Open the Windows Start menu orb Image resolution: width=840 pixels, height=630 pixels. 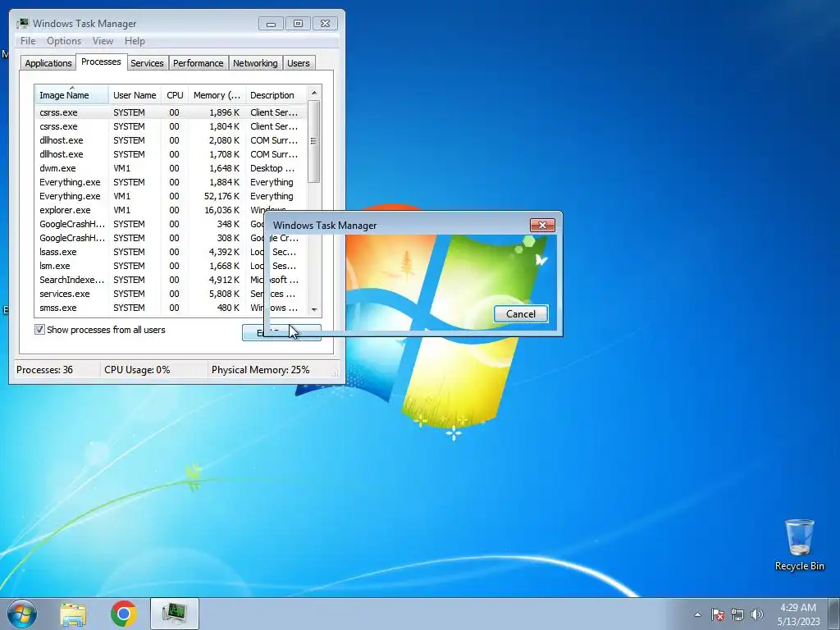(x=22, y=614)
